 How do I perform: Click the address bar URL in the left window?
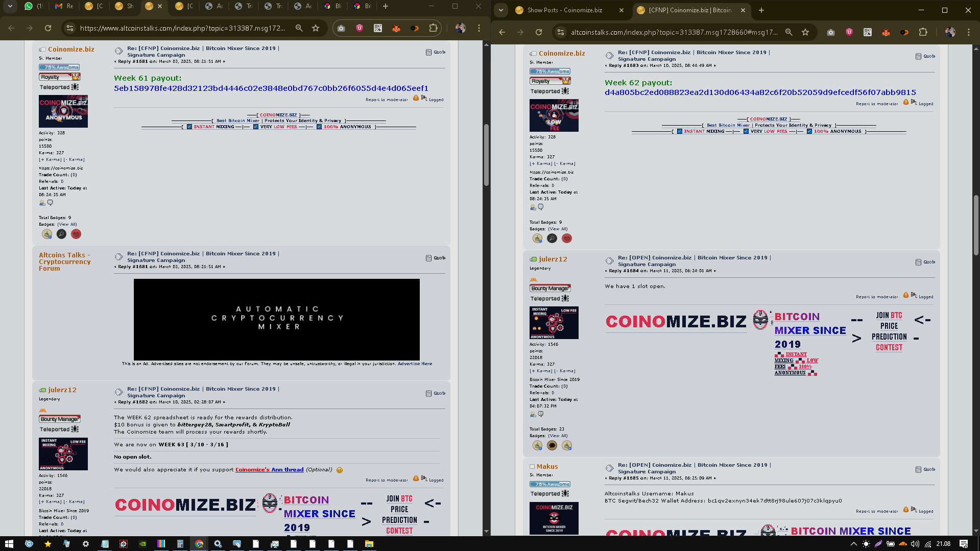[182, 28]
